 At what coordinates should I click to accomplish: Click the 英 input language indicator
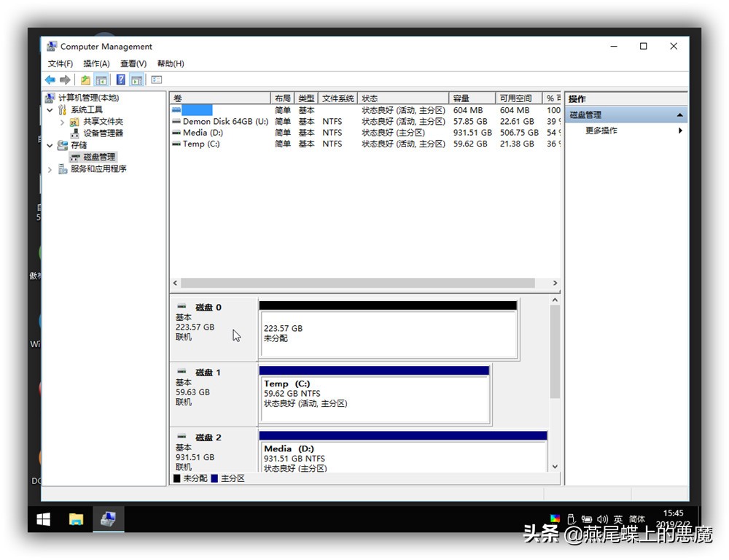pos(618,519)
